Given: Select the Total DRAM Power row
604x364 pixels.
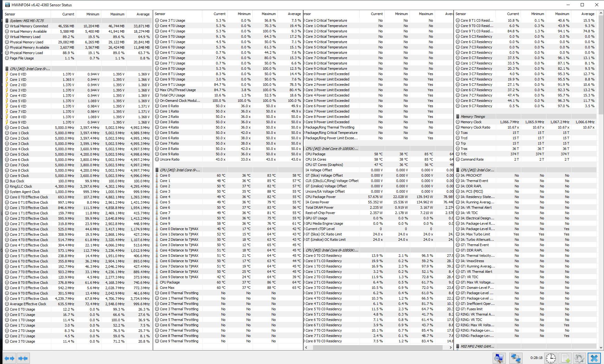Looking at the screenshot, I should point(379,207).
